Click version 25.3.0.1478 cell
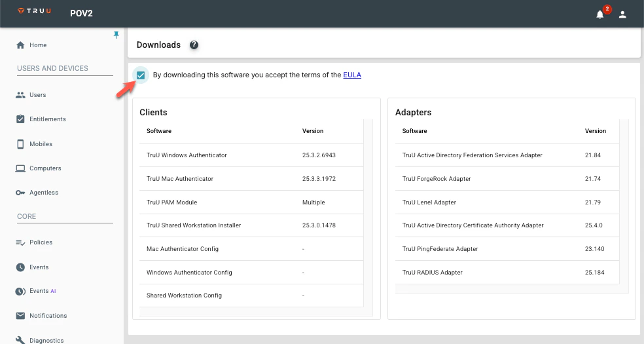 [x=319, y=225]
